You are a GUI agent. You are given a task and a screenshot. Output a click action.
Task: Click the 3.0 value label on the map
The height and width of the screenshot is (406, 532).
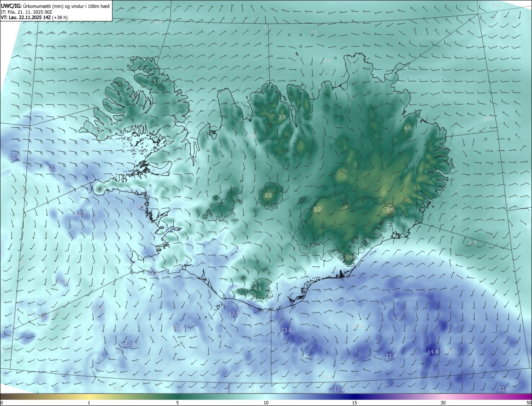[389, 210]
